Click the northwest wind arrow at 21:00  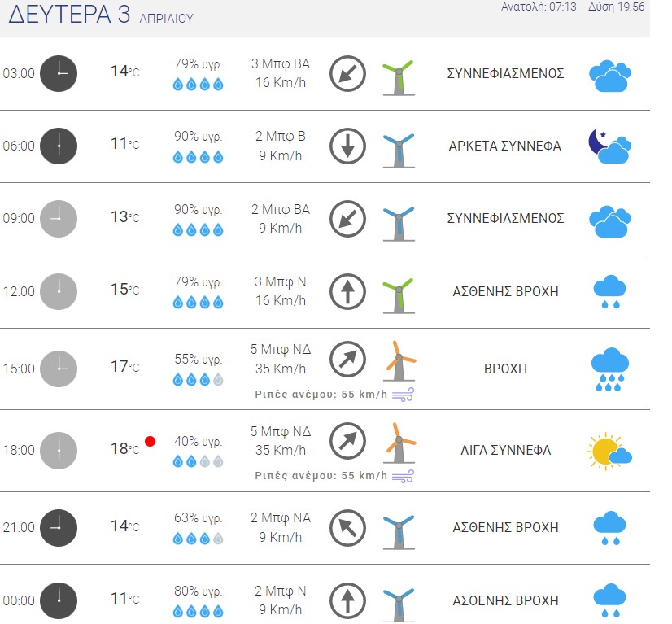coord(347,527)
